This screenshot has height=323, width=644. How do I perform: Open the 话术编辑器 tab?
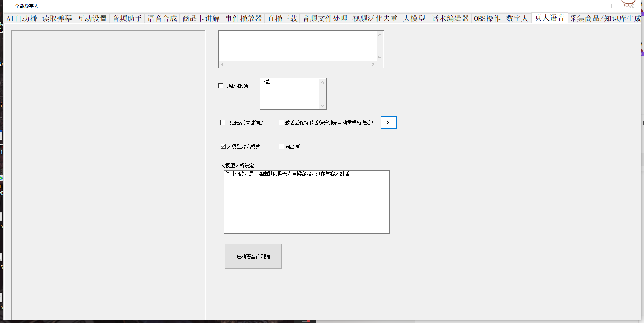(x=450, y=18)
